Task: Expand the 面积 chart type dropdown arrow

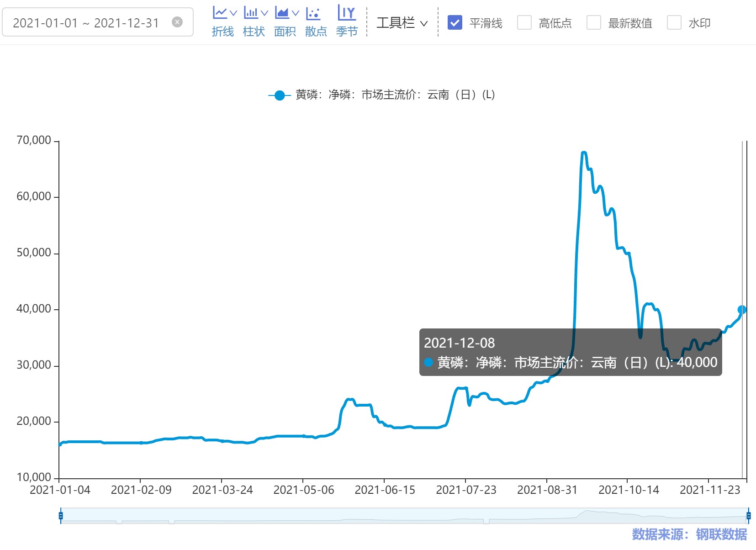Action: (x=296, y=13)
